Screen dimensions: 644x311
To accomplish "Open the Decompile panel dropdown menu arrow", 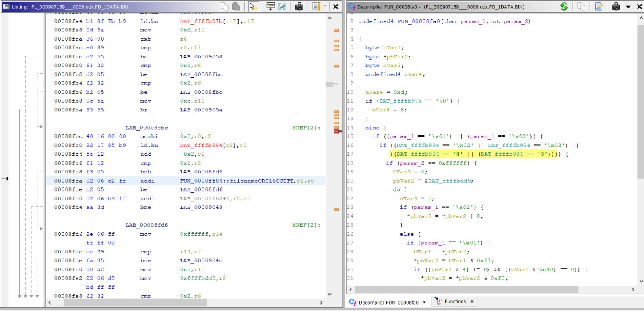I will click(628, 6).
